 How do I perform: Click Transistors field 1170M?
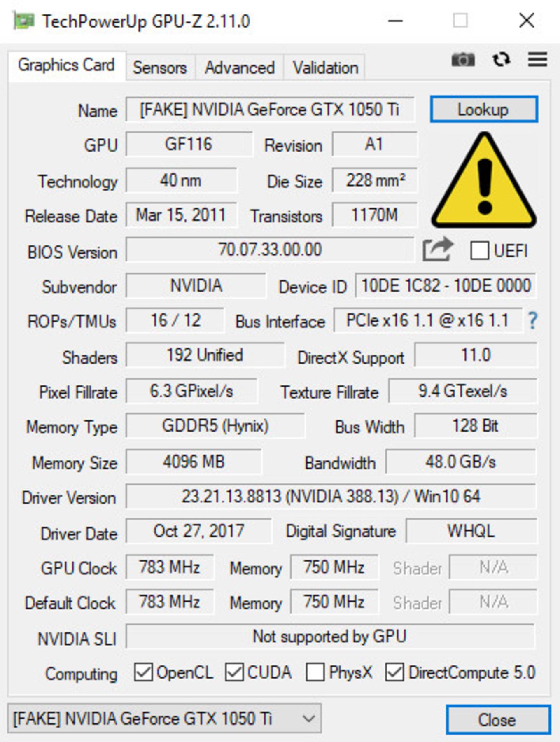click(x=375, y=215)
